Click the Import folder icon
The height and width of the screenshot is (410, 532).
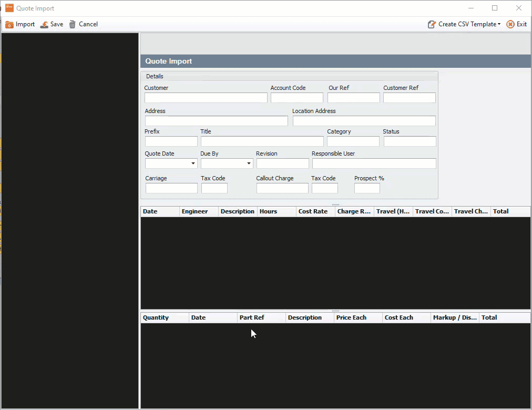pyautogui.click(x=9, y=24)
